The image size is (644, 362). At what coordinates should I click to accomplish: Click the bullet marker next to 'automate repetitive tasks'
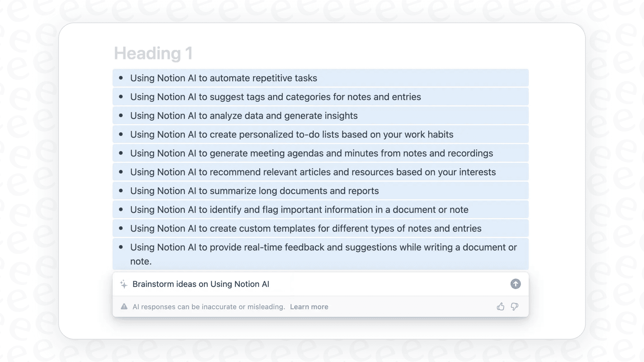click(122, 78)
